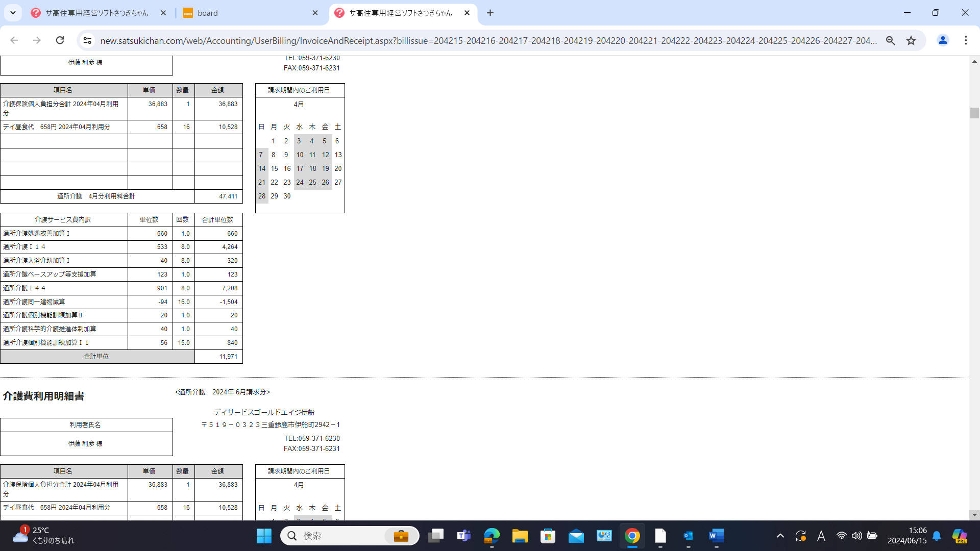Reload the current page

[60, 40]
